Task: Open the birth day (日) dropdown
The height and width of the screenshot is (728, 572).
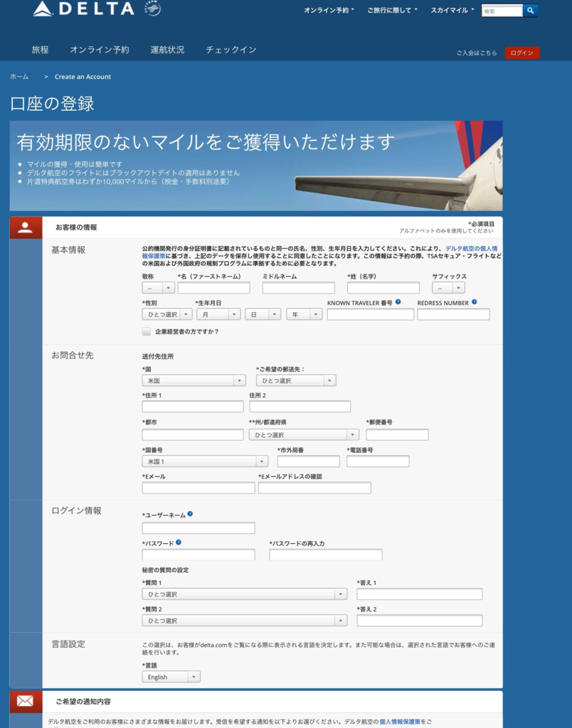Action: [263, 314]
